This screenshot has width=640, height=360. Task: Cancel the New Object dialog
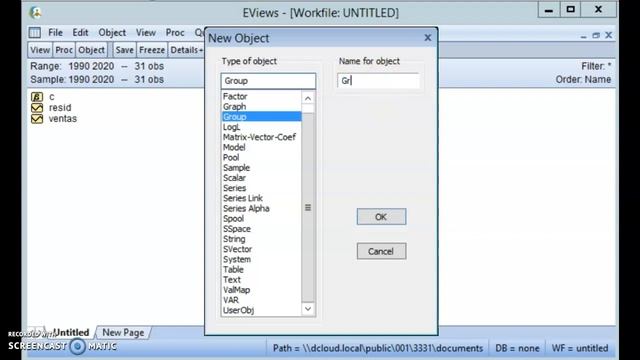(381, 251)
